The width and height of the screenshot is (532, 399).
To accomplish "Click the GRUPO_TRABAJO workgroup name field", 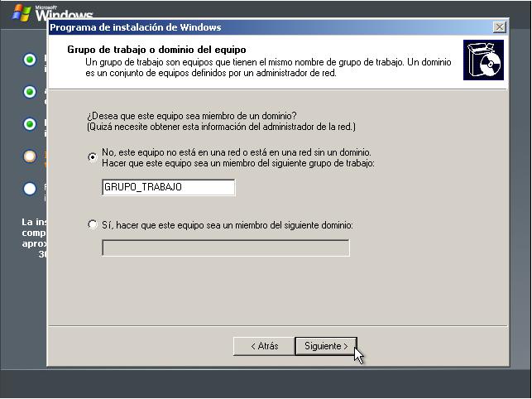I will (x=168, y=187).
